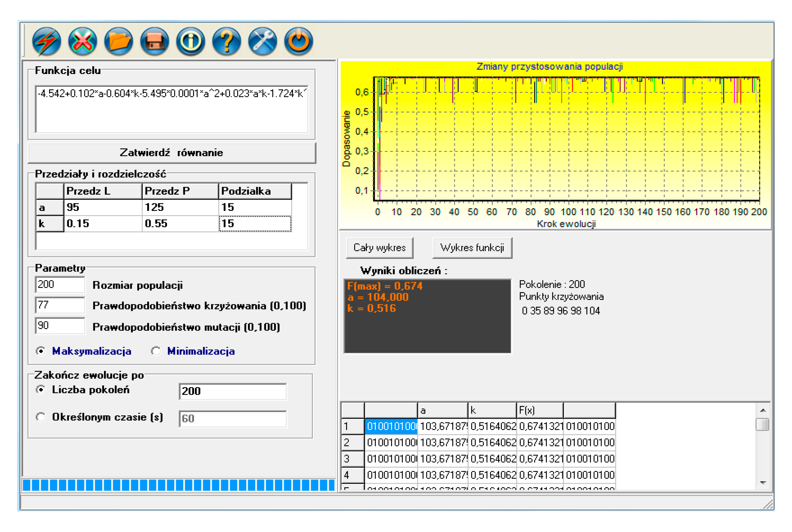Show program info with the info icon
Viewport: 792px width, 532px height.
pyautogui.click(x=191, y=41)
